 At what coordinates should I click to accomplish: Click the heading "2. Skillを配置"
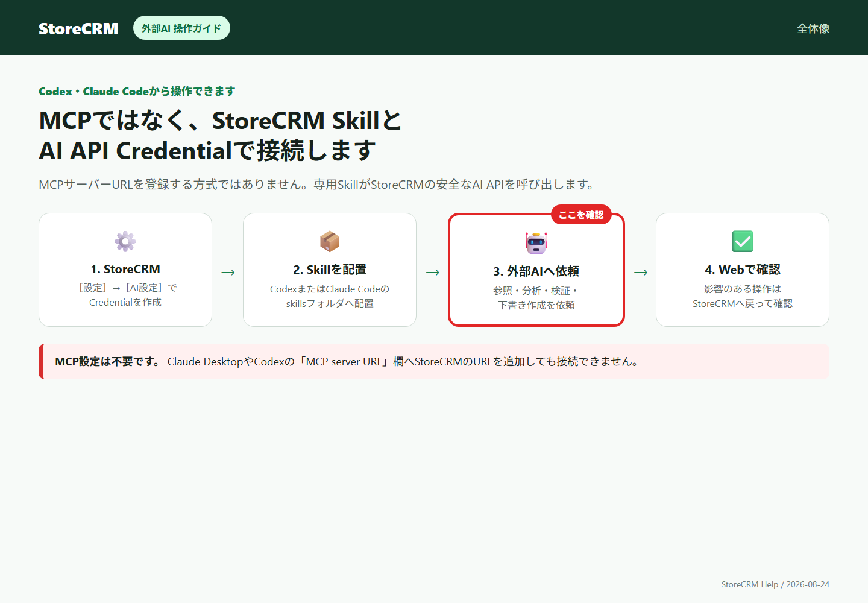click(x=330, y=270)
